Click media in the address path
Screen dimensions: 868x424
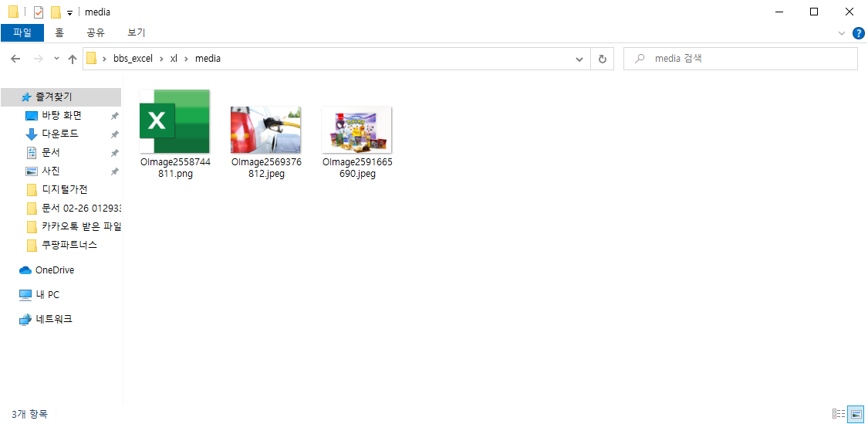tap(208, 58)
